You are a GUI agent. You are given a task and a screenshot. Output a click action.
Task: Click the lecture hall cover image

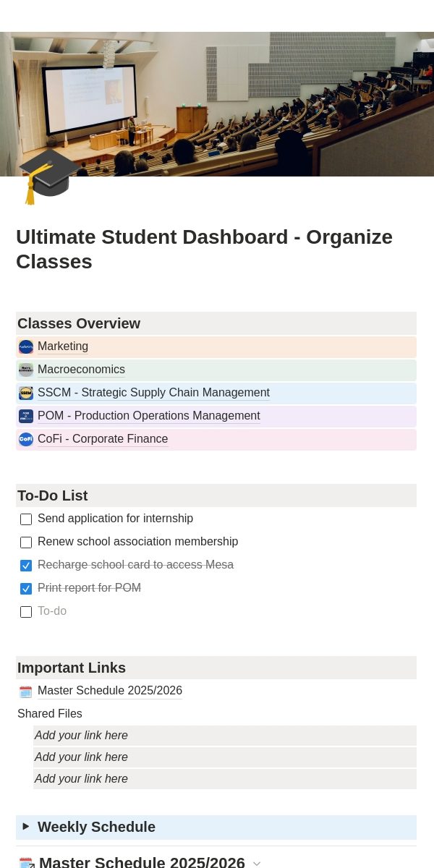pos(217,104)
